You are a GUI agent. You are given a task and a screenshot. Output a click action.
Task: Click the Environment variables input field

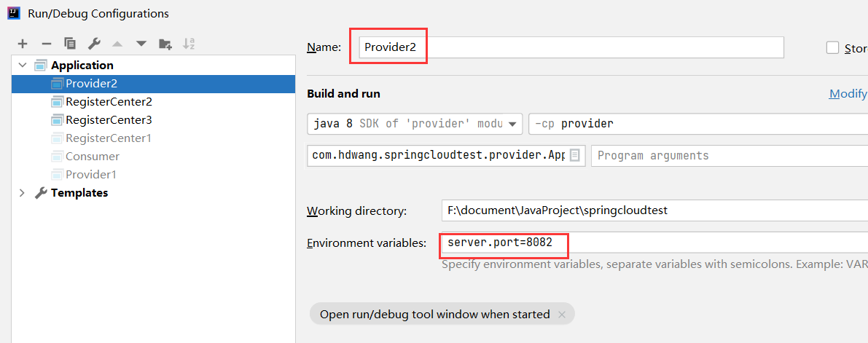point(656,243)
